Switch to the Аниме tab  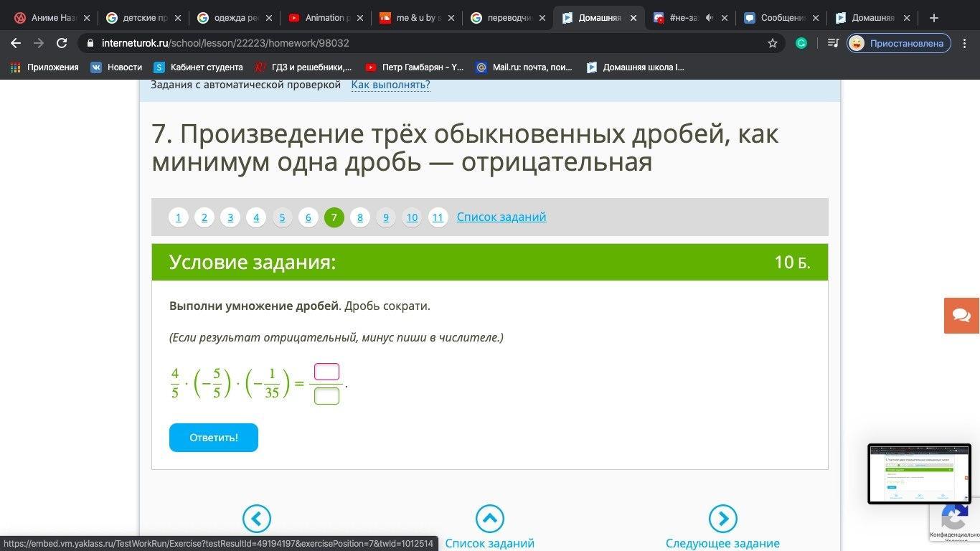(x=52, y=18)
